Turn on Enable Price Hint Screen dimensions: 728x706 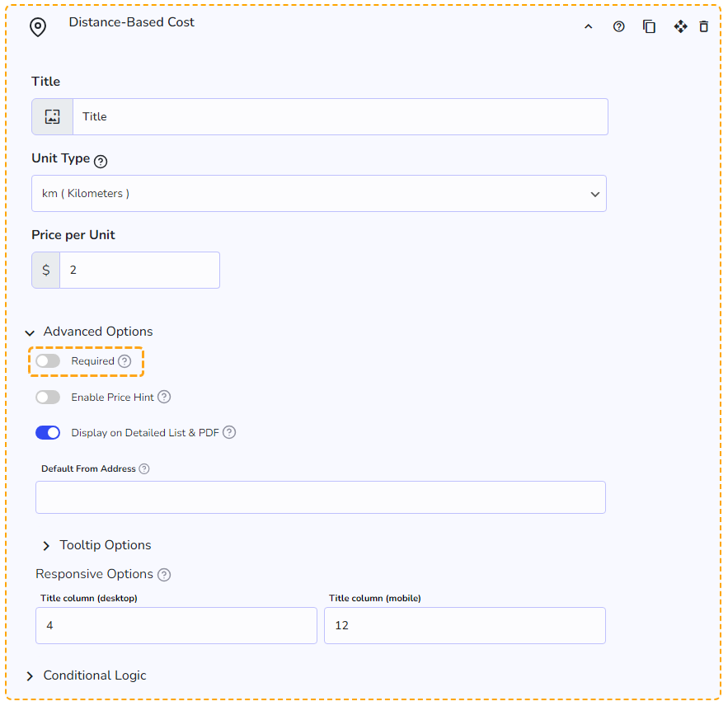(48, 398)
